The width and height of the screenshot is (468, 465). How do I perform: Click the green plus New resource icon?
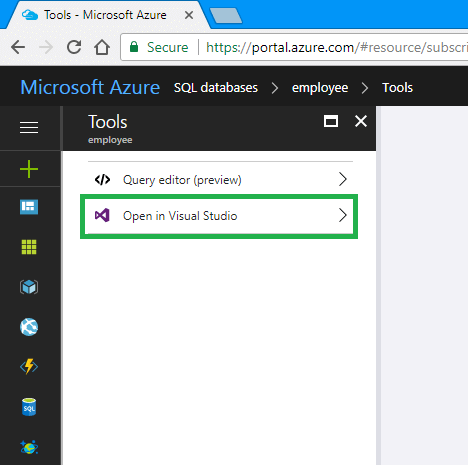point(29,169)
